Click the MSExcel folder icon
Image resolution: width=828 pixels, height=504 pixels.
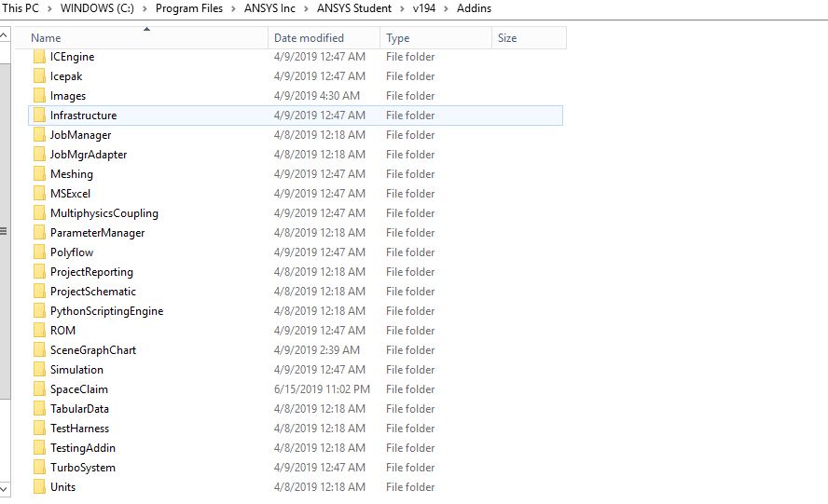(x=39, y=193)
